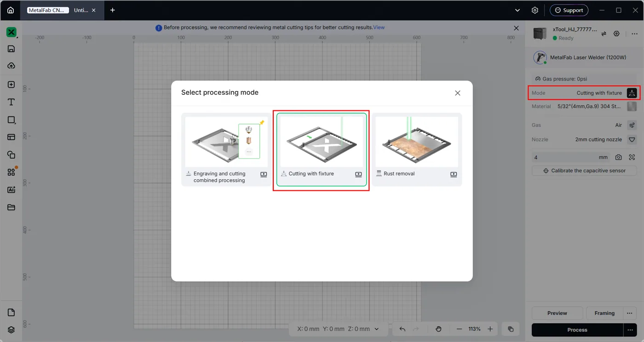This screenshot has width=644, height=342.
Task: Open the home screen icon
Action: [x=11, y=10]
